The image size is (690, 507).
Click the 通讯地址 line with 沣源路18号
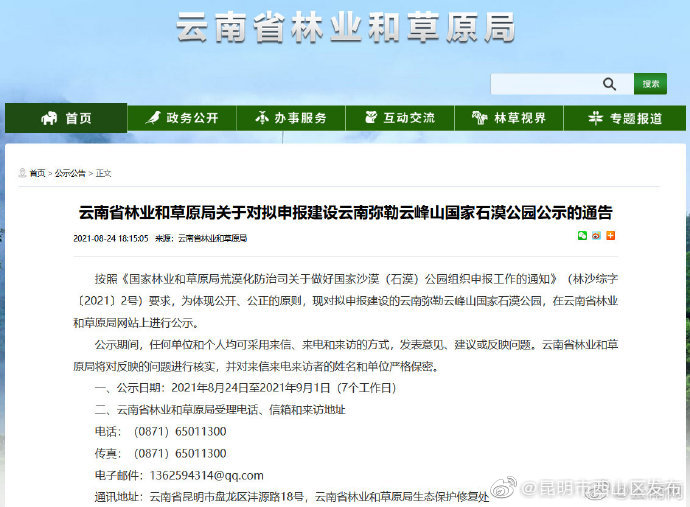292,497
